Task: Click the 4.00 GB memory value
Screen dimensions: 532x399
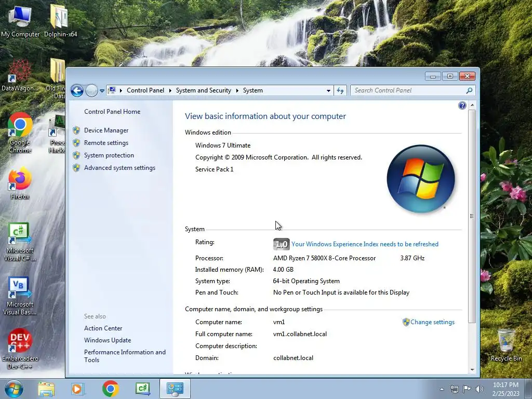Action: (283, 270)
